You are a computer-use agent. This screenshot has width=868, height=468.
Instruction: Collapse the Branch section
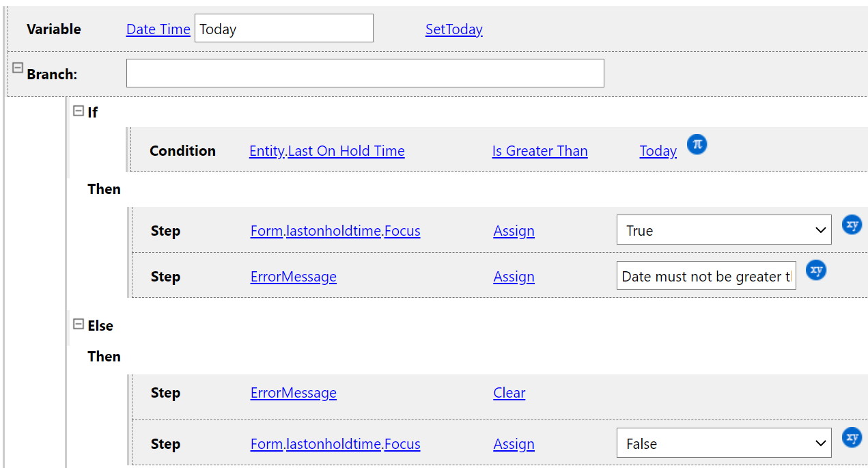click(18, 68)
